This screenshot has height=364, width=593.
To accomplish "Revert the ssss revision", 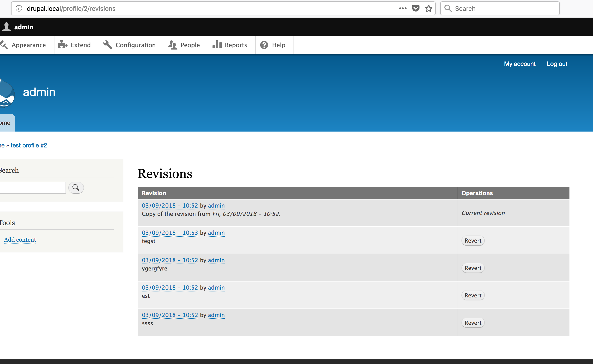I will [x=473, y=323].
